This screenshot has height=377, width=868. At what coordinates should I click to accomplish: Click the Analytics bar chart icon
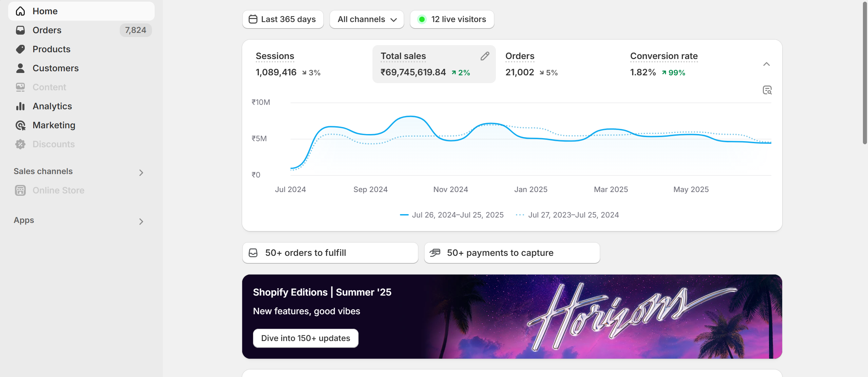20,106
